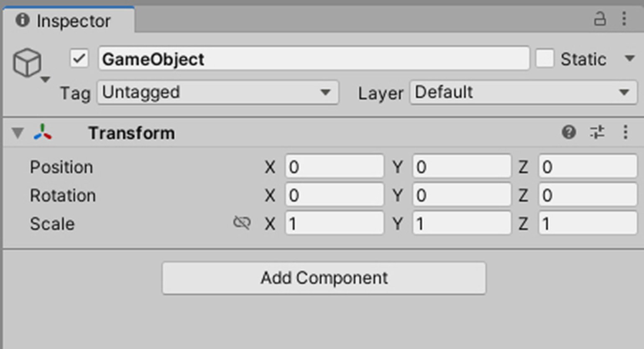This screenshot has height=349, width=644.
Task: Click the Inspector lock icon
Action: coord(600,19)
